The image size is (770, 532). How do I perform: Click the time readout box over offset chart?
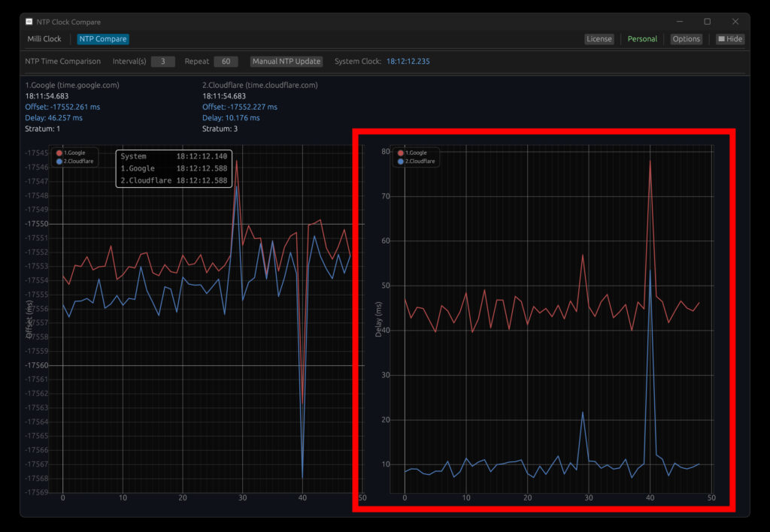(x=174, y=168)
